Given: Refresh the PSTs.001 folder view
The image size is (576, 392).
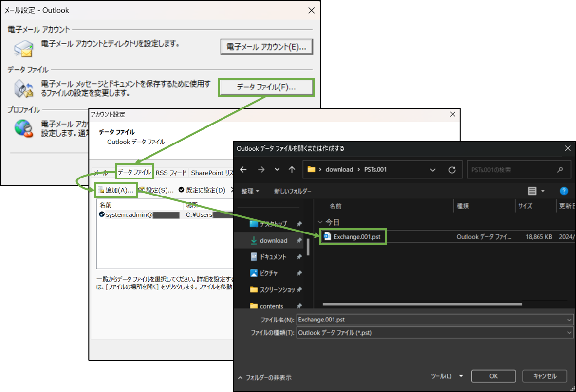Looking at the screenshot, I should point(452,170).
